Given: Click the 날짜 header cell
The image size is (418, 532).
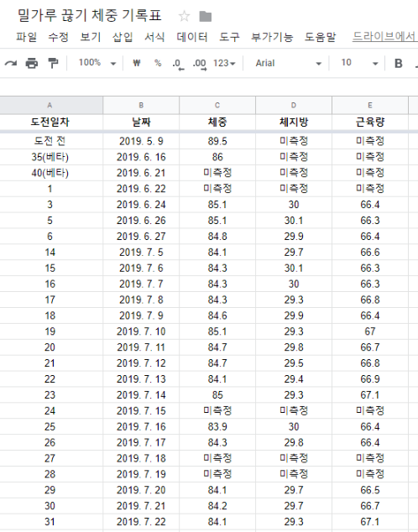Looking at the screenshot, I should coord(141,123).
